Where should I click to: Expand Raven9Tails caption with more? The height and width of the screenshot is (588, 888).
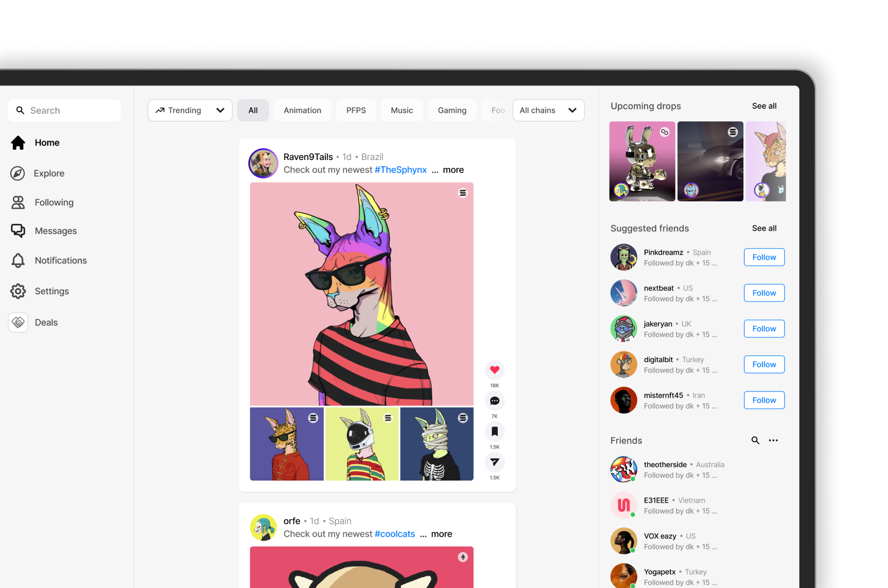click(x=453, y=170)
